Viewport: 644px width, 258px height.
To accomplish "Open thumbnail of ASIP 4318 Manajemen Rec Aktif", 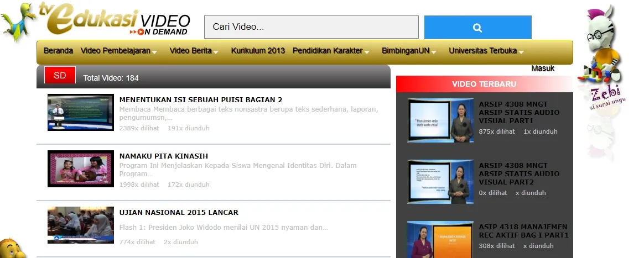I will click(x=440, y=240).
